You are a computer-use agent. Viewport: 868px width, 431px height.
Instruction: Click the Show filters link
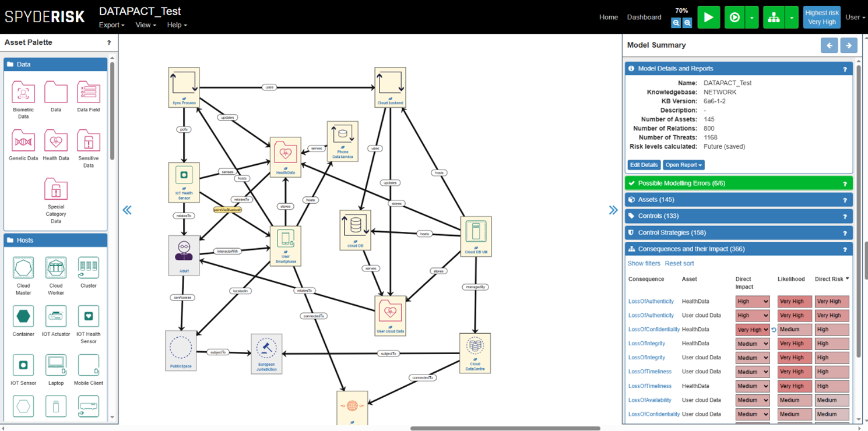tap(644, 263)
